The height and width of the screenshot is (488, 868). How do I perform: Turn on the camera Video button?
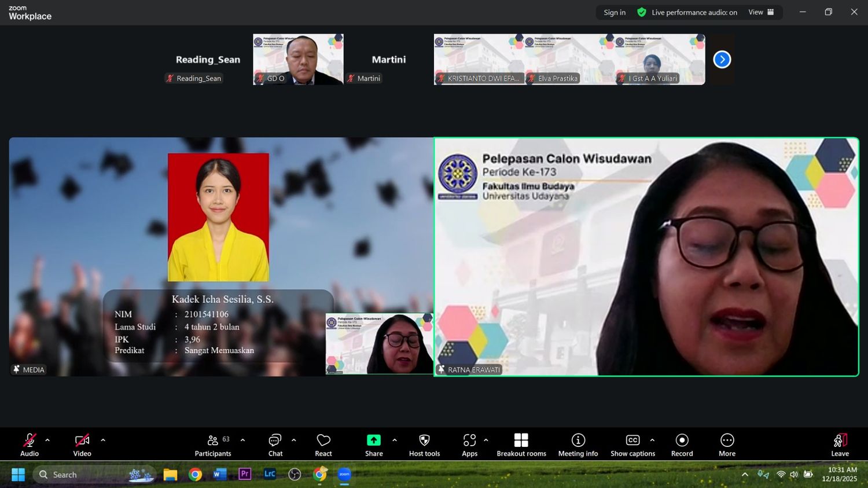[82, 445]
